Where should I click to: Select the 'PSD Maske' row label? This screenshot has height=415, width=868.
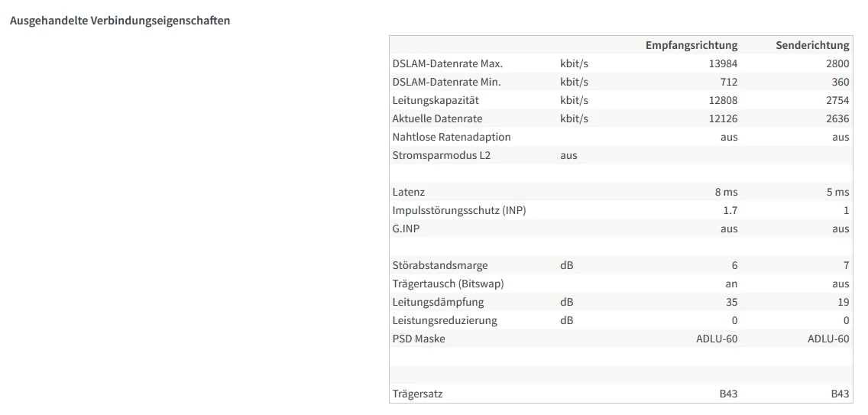[x=418, y=339]
